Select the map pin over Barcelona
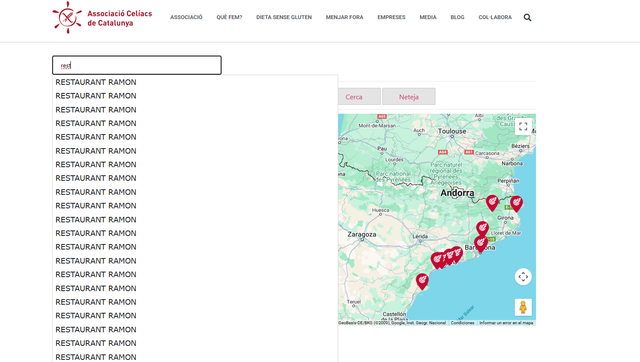Image resolution: width=640 pixels, height=362 pixels. (481, 244)
